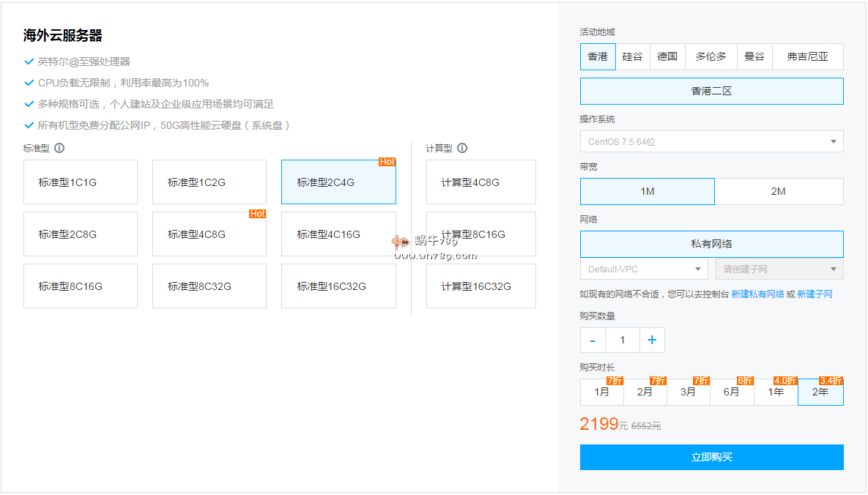Follow the 新建子网 link
Image resolution: width=868 pixels, height=495 pixels.
point(815,294)
